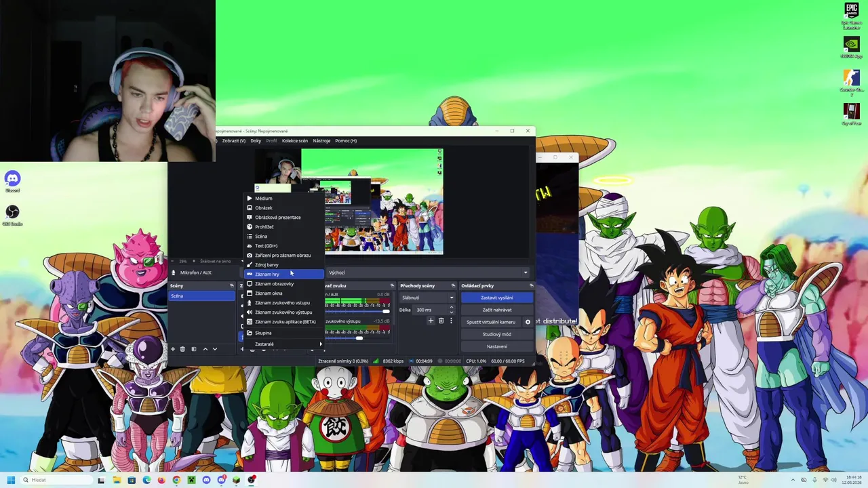
Task: Pop out the Ovládací prvky dock
Action: [x=531, y=286]
